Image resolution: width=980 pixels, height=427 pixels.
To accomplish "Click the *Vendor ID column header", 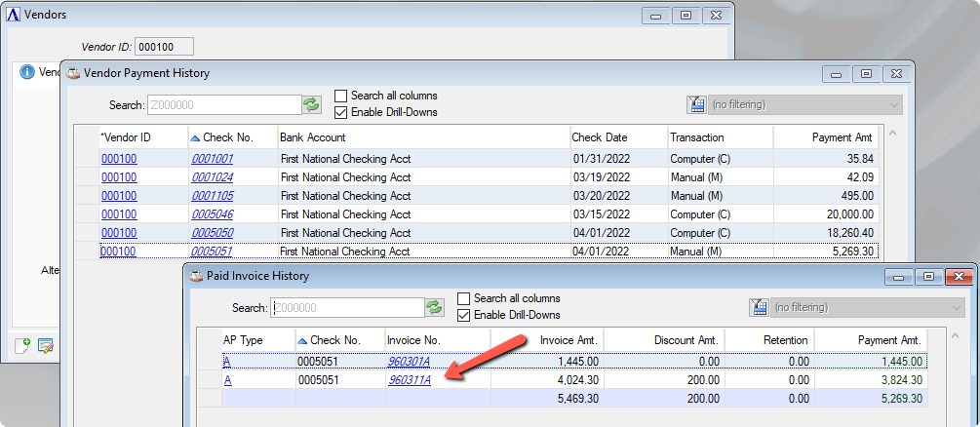I will 143,137.
